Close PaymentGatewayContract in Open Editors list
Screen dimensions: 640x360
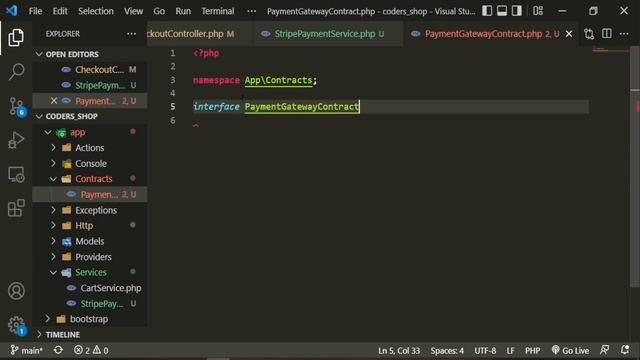[53, 100]
